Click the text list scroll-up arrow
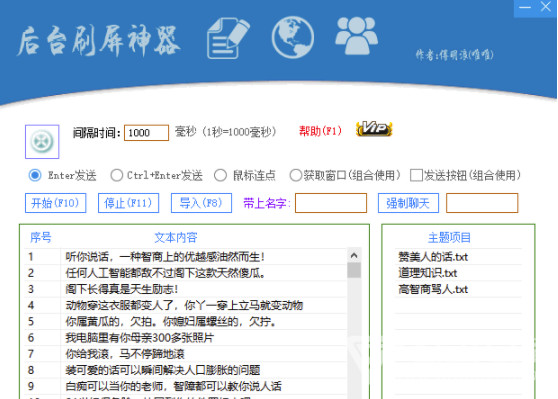This screenshot has width=558, height=399. coord(354,255)
